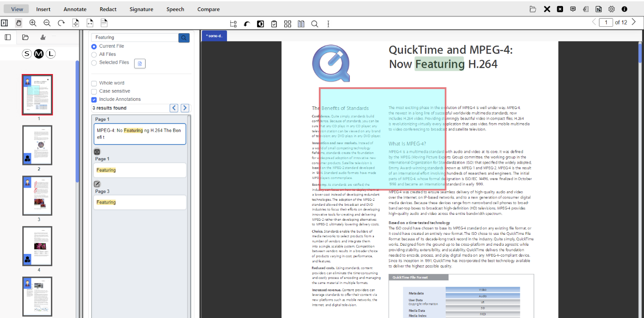Open the first result "MPEG-4: No Featuring"

click(140, 134)
